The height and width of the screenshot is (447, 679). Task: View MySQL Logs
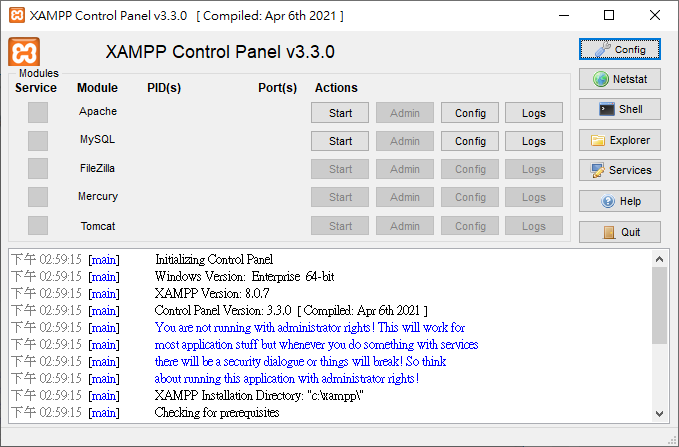click(x=534, y=141)
